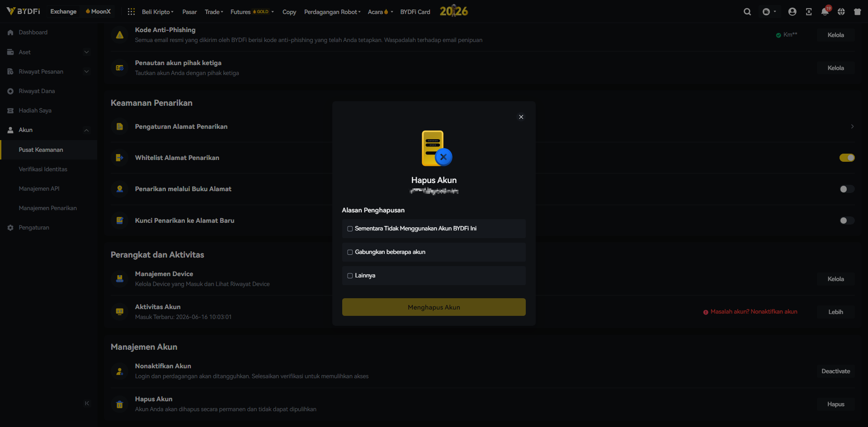
Task: Open the Copy menu item
Action: pos(289,12)
